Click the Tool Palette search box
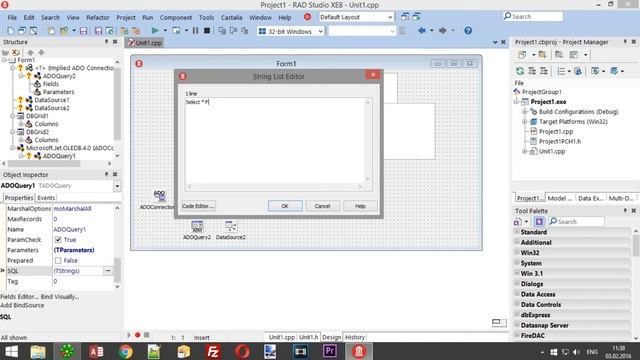The image size is (640, 360). [x=576, y=222]
